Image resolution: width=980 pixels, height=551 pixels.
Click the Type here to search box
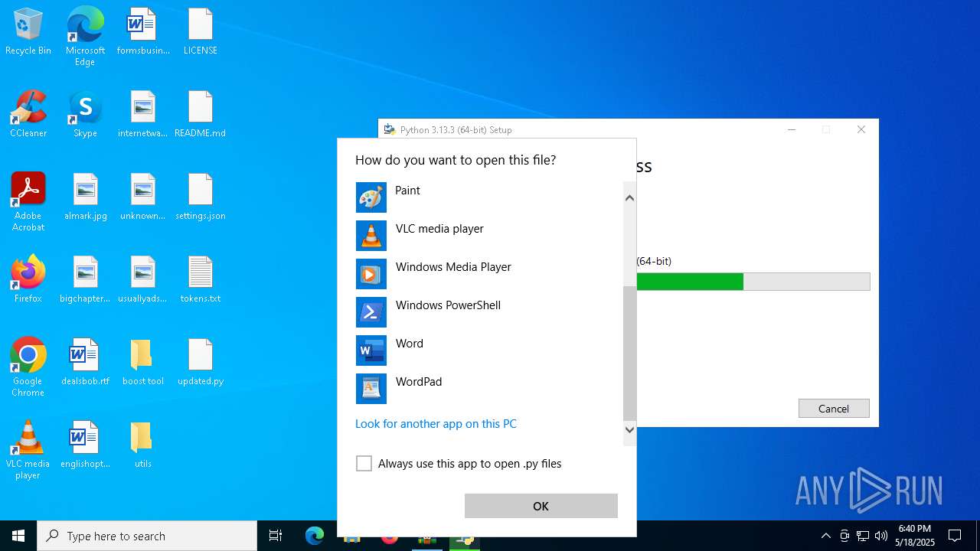coord(147,536)
